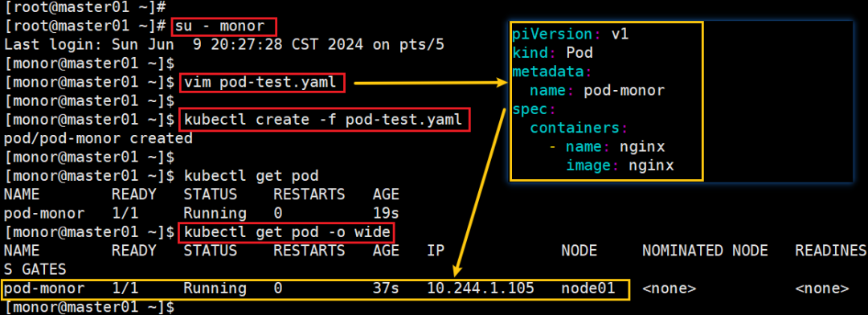This screenshot has width=868, height=315.
Task: Click the 'S GATES' wrapped header text
Action: pyautogui.click(x=35, y=270)
